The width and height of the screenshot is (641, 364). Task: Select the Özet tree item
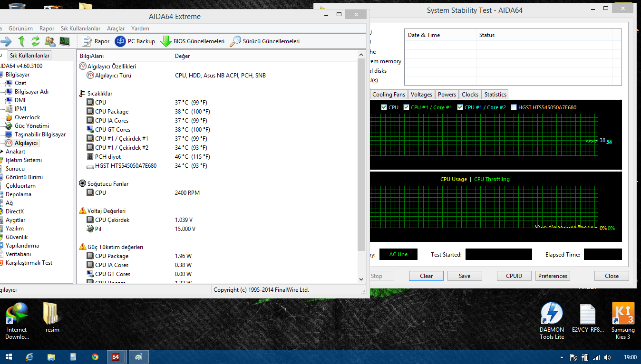coord(20,83)
